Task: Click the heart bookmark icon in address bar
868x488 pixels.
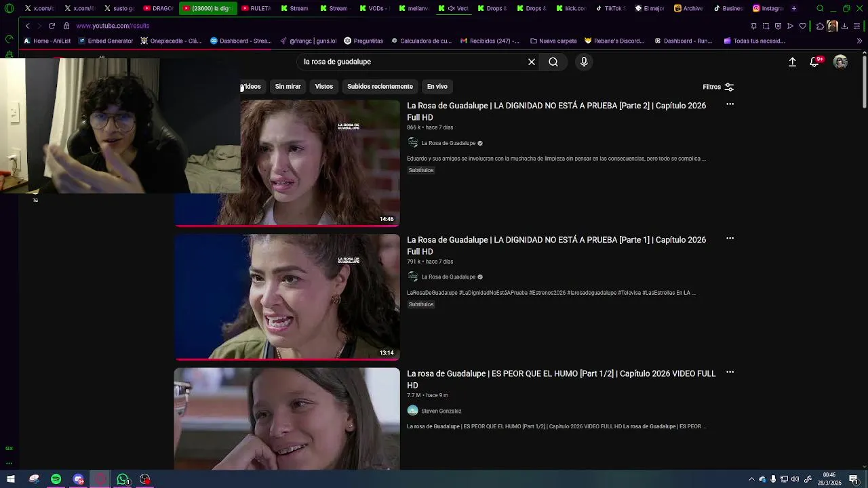Action: 802,26
